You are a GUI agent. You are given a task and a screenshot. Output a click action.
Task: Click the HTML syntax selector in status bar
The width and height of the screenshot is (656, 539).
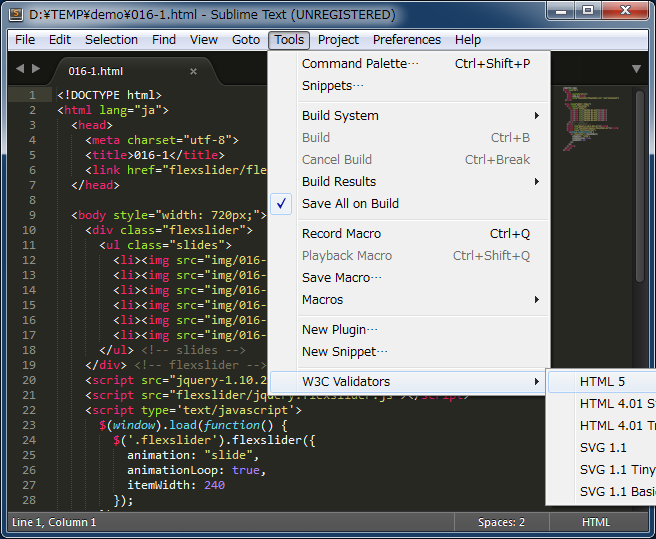coord(596,522)
